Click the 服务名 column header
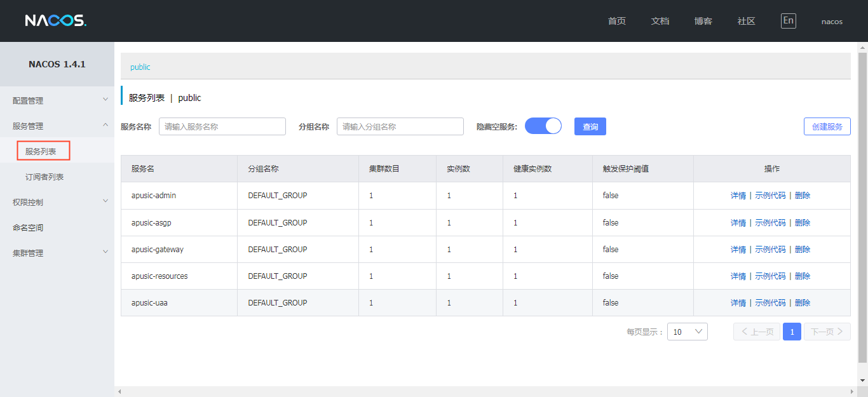Viewport: 868px width, 397px height. [x=179, y=169]
